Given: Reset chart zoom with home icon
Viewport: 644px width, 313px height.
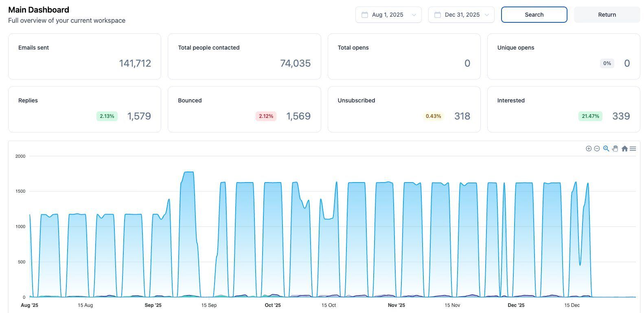Looking at the screenshot, I should click(624, 149).
